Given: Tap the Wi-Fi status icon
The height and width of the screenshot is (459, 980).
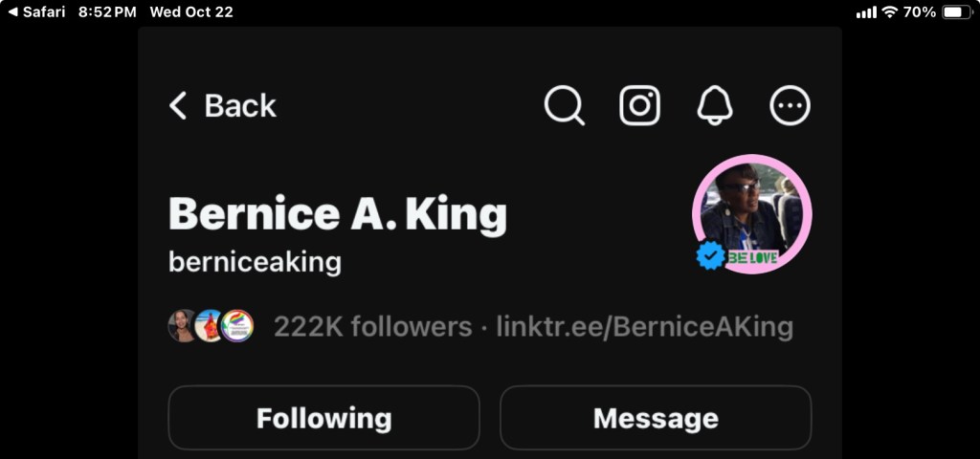Looking at the screenshot, I should click(x=890, y=12).
